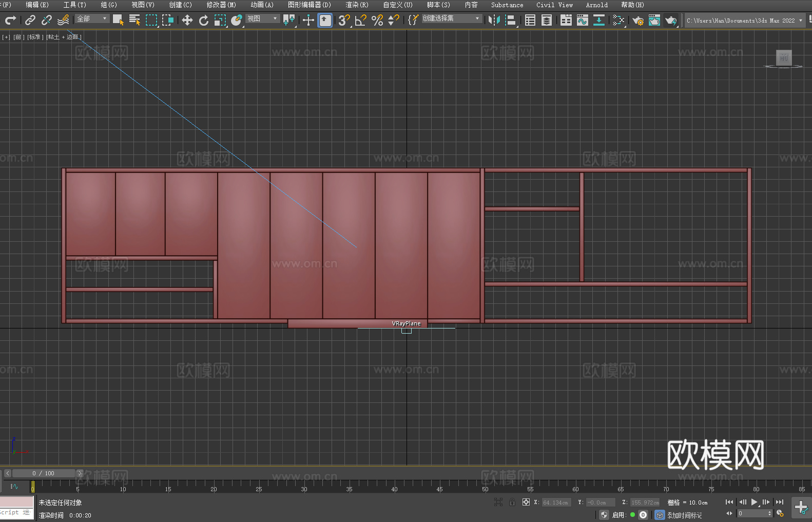Expand the 创建选择集 named selection dropdown
Image resolution: width=812 pixels, height=522 pixels.
click(452, 18)
